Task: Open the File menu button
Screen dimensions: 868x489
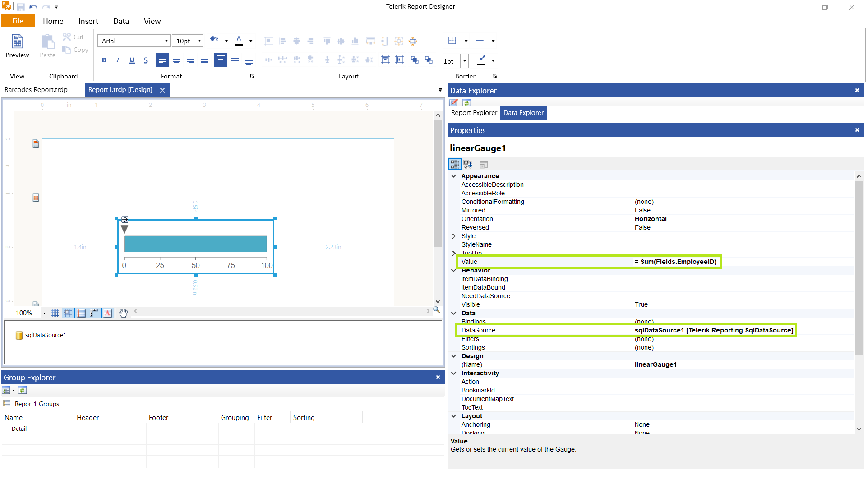Action: 18,21
